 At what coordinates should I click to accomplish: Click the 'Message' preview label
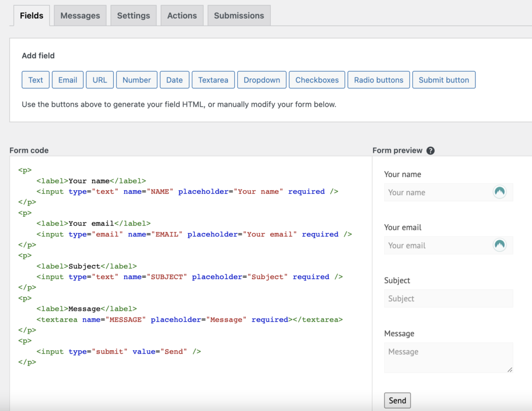399,334
